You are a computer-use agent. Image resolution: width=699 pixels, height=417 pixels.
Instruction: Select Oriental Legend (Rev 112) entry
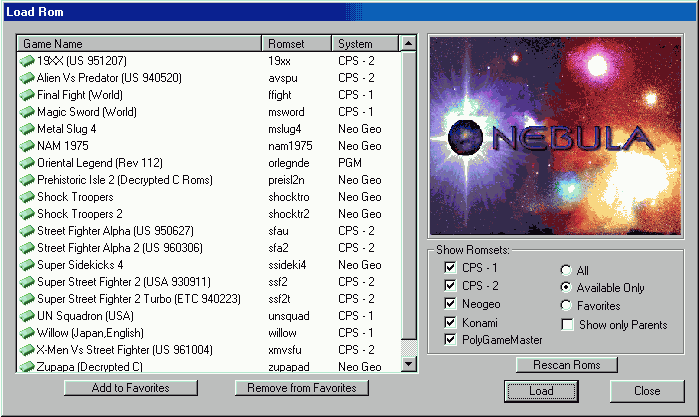(x=100, y=163)
